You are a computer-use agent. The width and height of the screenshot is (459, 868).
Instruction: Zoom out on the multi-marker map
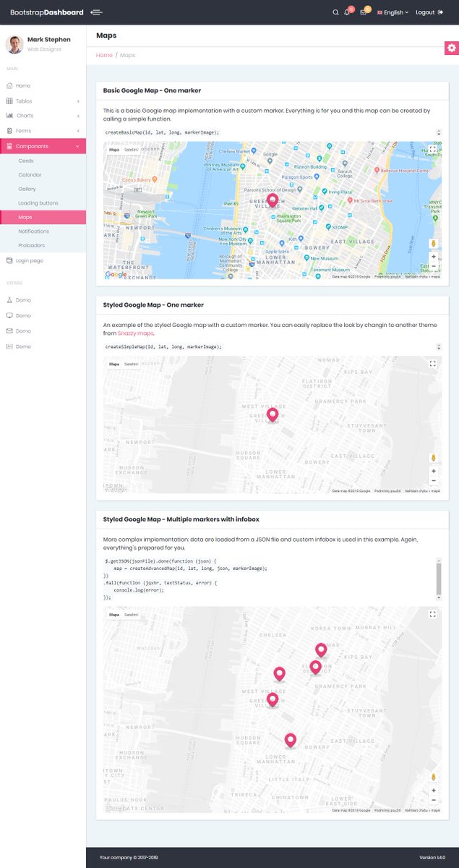pos(434,799)
